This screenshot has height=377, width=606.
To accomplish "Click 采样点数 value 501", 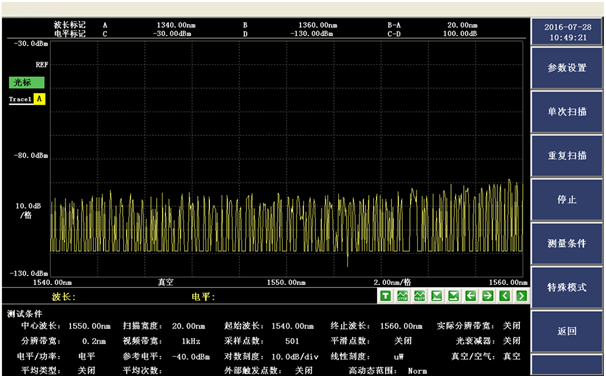I will pyautogui.click(x=292, y=341).
